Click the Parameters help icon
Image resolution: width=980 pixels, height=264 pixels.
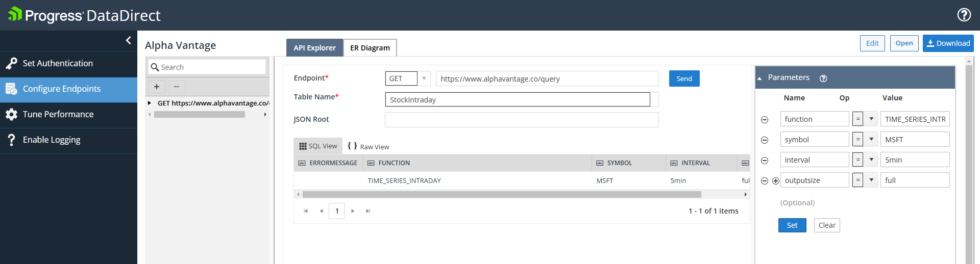point(823,78)
